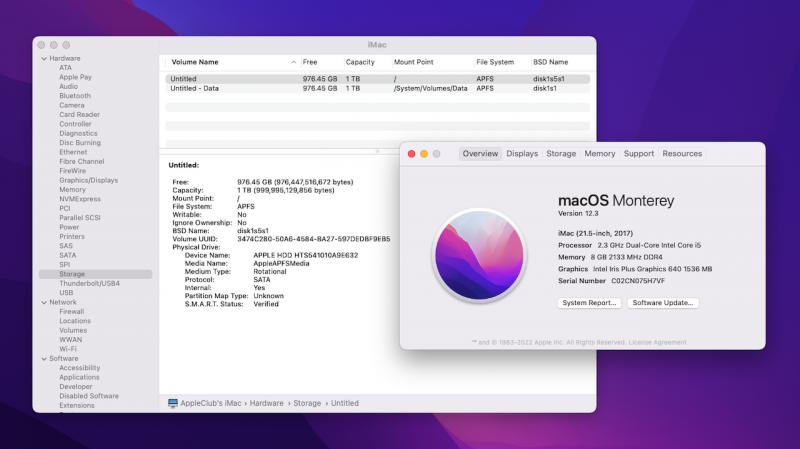This screenshot has height=449, width=800.
Task: Select USB in the sidebar
Action: [66, 293]
